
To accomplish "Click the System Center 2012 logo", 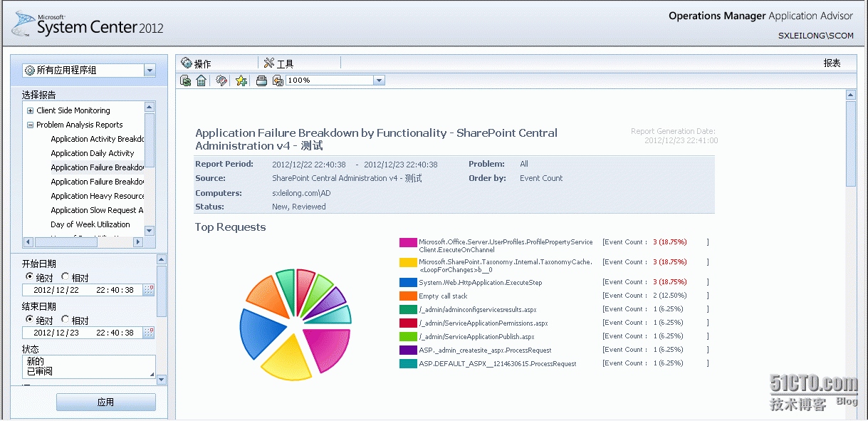I will pyautogui.click(x=88, y=25).
